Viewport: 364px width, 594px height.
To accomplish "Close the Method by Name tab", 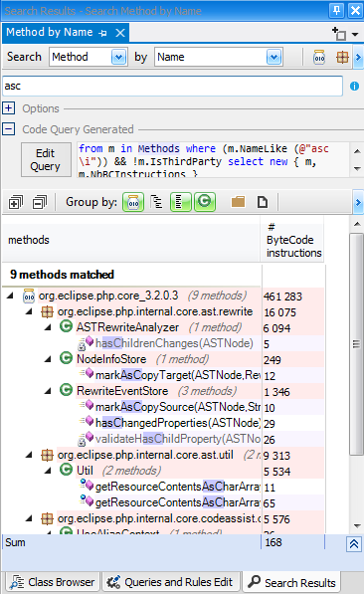I will [120, 33].
